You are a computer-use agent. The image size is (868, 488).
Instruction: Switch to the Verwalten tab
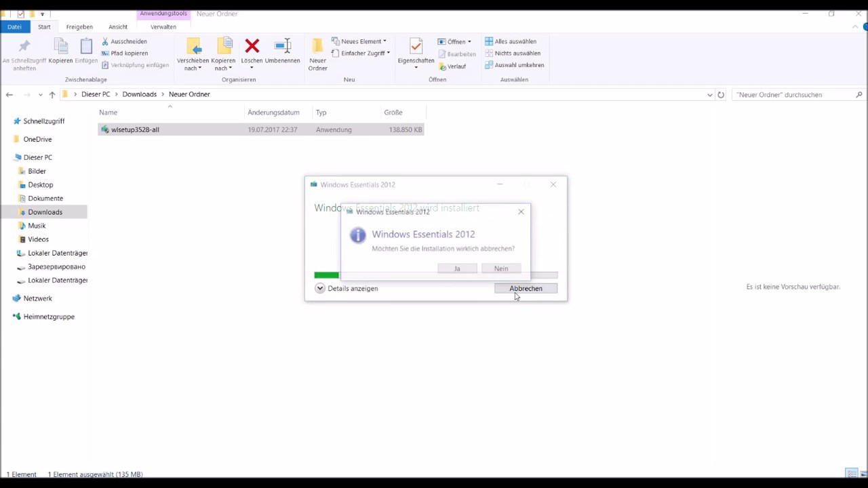click(163, 26)
